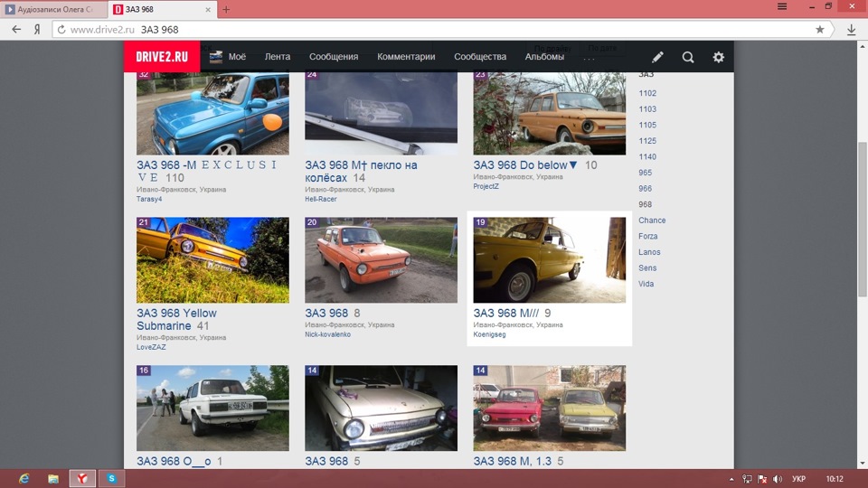This screenshot has height=488, width=868.
Task: Open user Nick-kovalenko profile
Action: click(327, 334)
